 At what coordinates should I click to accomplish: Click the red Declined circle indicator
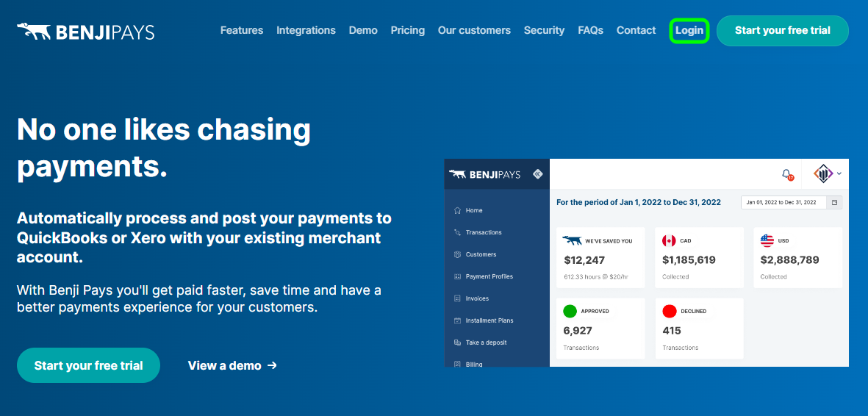pos(670,312)
